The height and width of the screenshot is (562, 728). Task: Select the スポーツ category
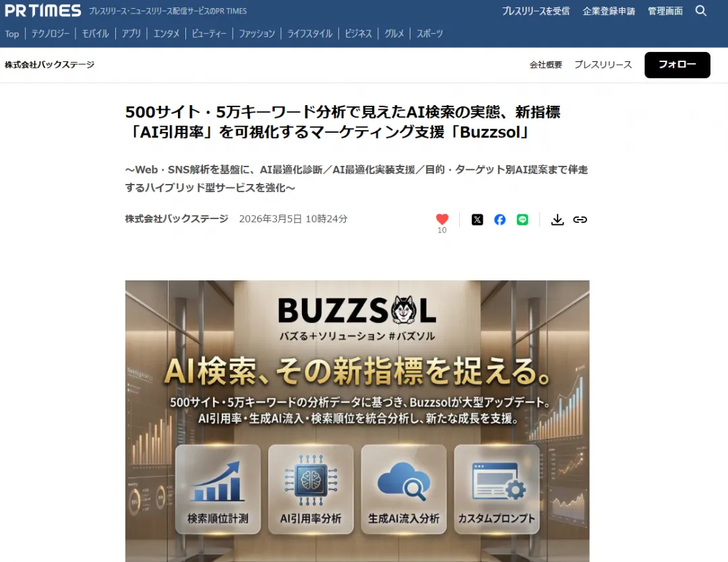pos(429,34)
